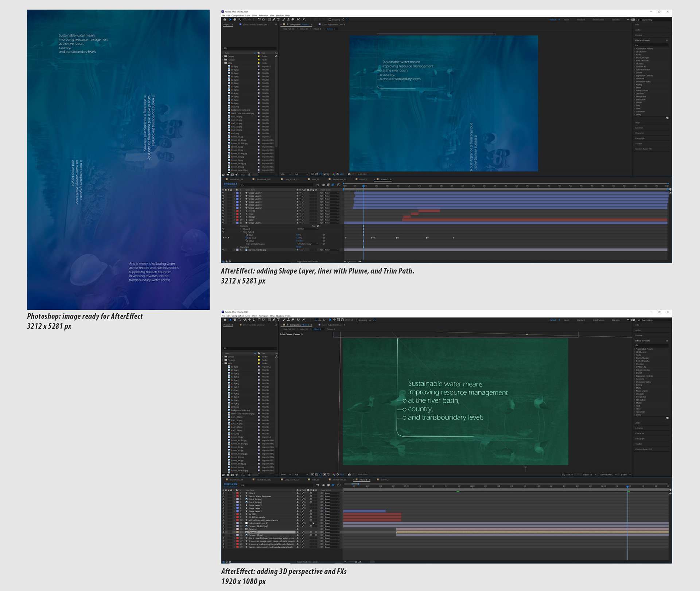Viewport: 700px width, 591px height.
Task: Click new composition icon in top Project panel
Action: [x=232, y=174]
